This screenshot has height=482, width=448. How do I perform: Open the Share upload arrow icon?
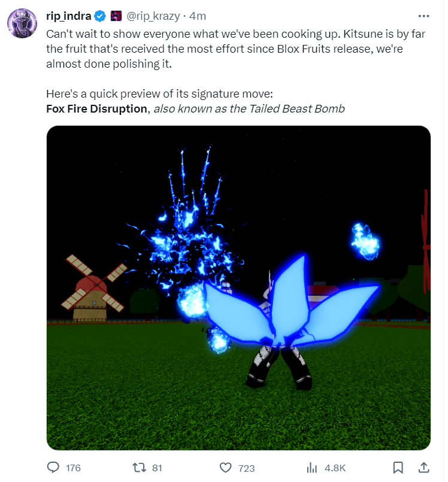click(x=423, y=468)
